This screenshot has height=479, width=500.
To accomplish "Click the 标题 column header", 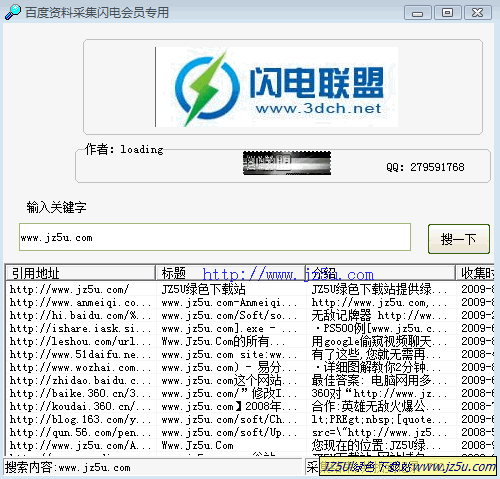I will 231,273.
